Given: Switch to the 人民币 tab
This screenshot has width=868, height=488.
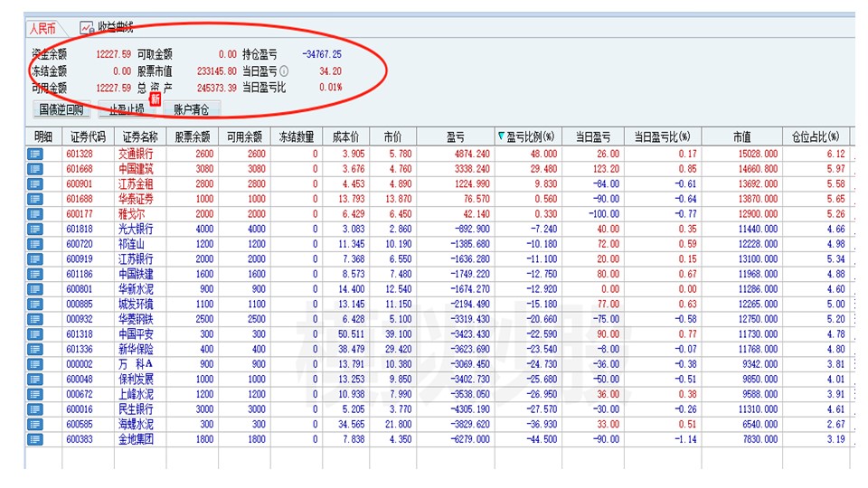Looking at the screenshot, I should click(x=42, y=28).
